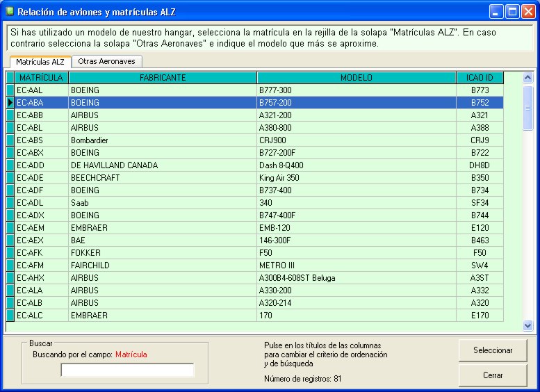The image size is (540, 392).
Task: Click the application icon in title bar
Action: click(10, 12)
